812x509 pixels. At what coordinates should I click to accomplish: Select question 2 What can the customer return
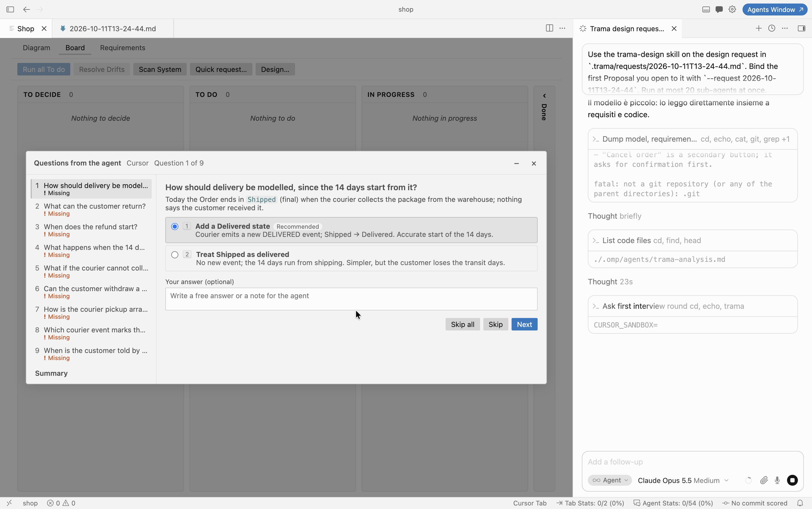[x=91, y=209]
